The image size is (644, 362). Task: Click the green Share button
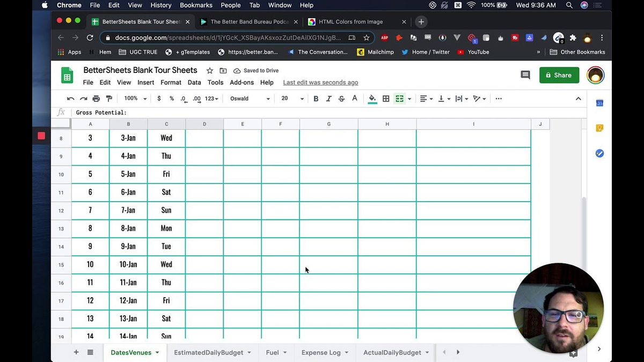[559, 75]
